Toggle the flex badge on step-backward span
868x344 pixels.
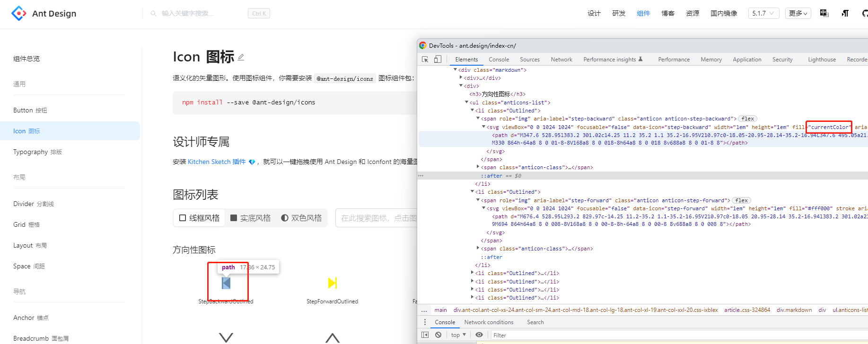[748, 119]
